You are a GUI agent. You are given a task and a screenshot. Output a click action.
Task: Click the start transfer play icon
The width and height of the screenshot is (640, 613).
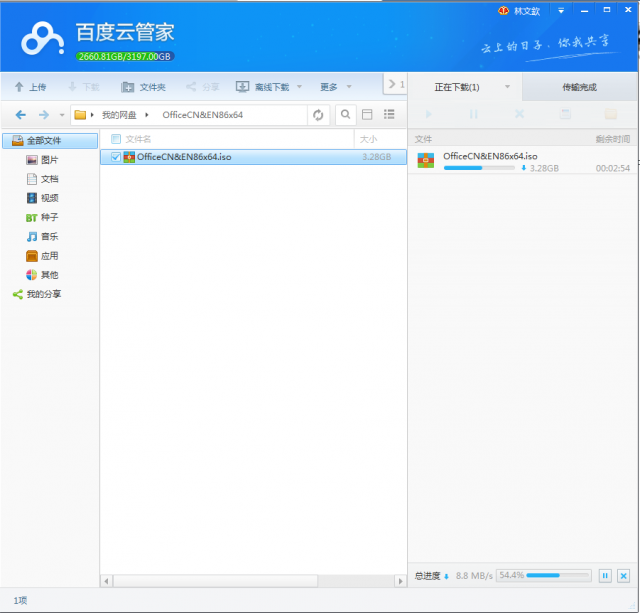(429, 114)
